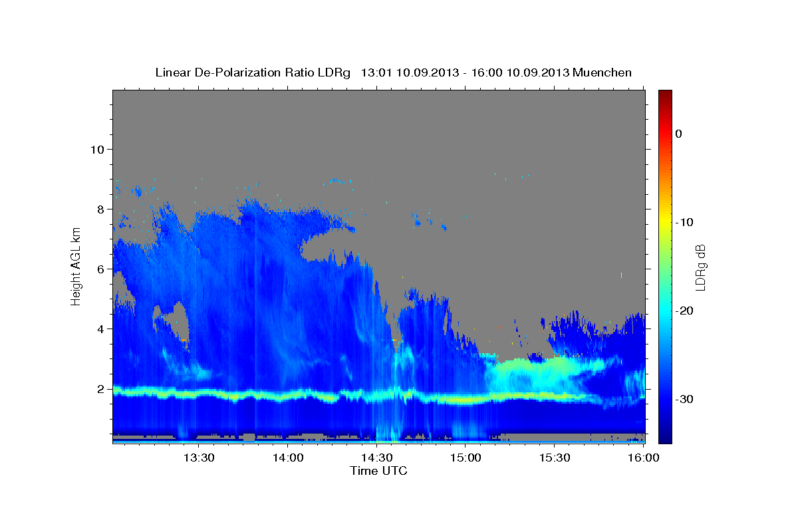Viewport: 798px width, 532px height.
Task: Click the height tick label 6
Action: click(101, 269)
